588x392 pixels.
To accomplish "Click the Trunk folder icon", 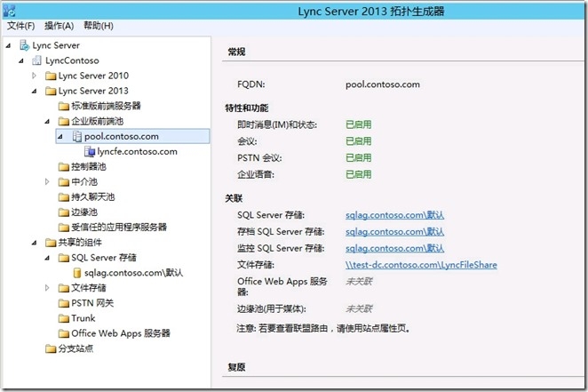I will (x=63, y=318).
